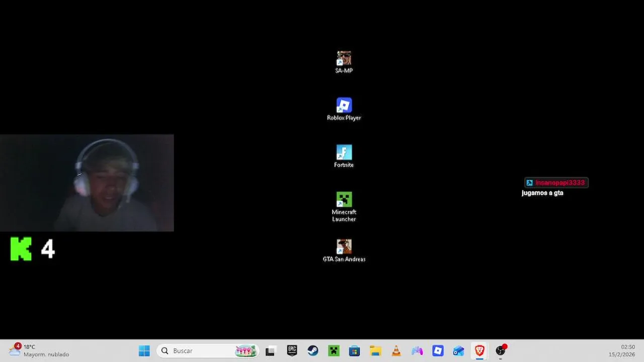Open the game controller app in taskbar

[x=417, y=350]
